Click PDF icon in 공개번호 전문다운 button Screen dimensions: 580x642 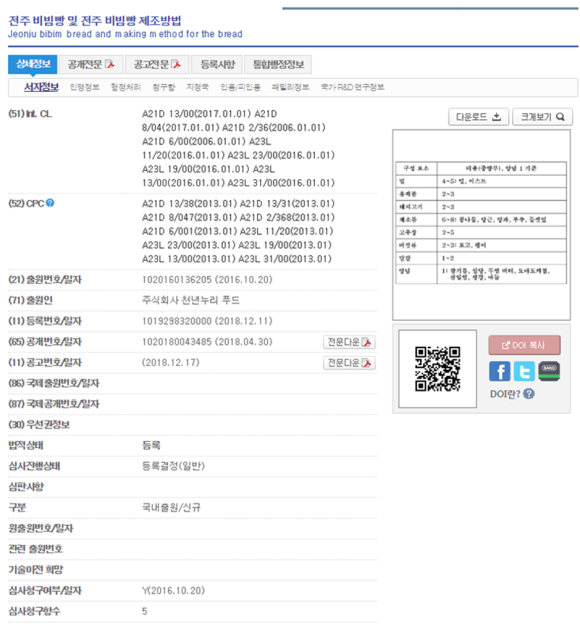point(366,342)
